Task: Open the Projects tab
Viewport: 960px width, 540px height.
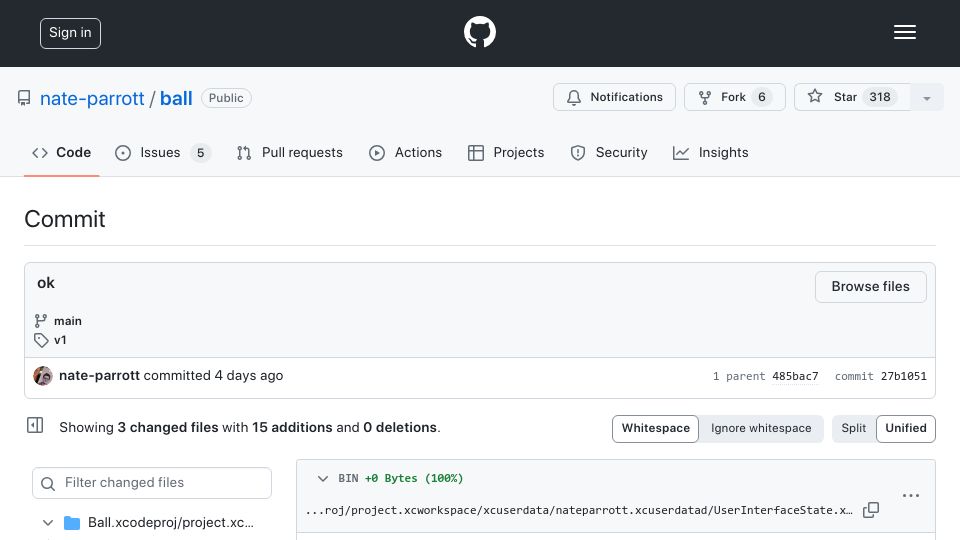Action: pos(506,152)
